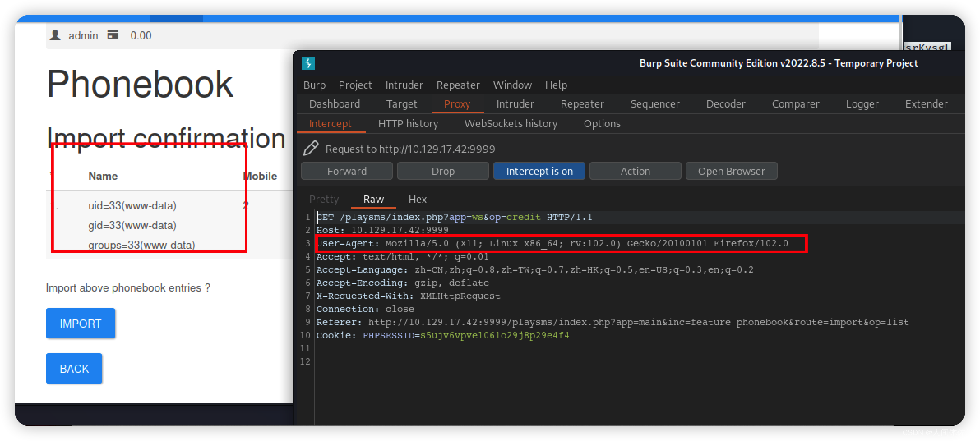Switch to the Target tab

pyautogui.click(x=402, y=104)
